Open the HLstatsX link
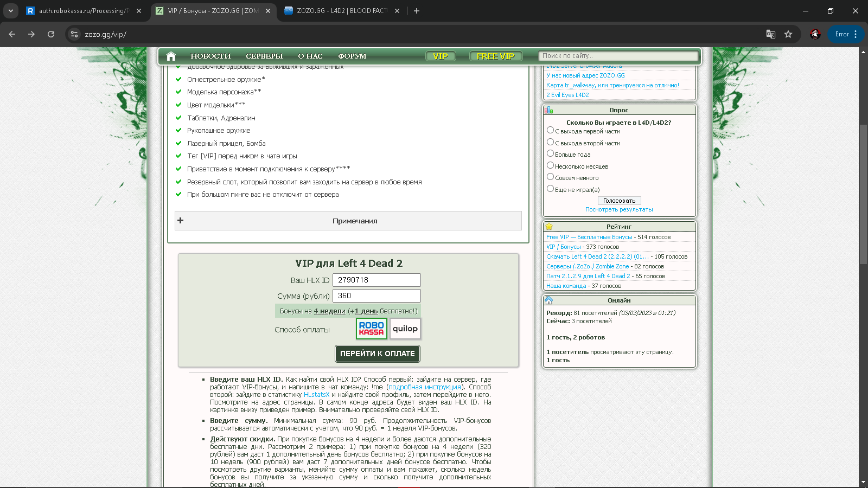The width and height of the screenshot is (868, 488). [316, 395]
